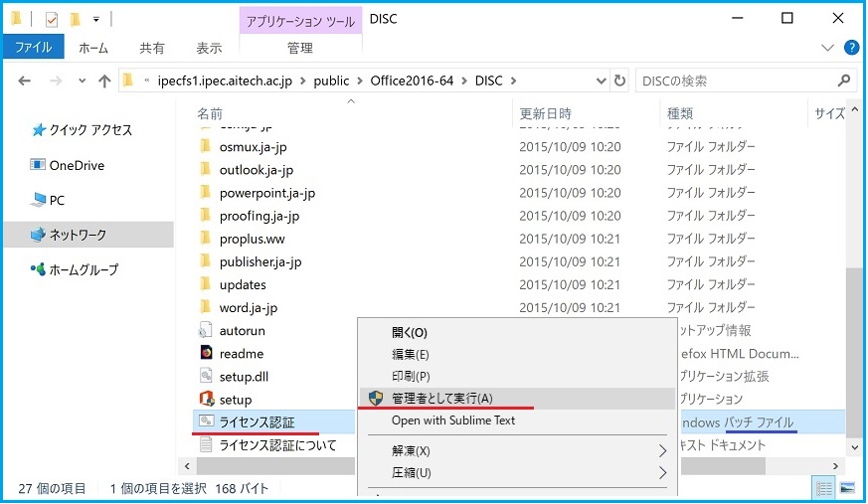The image size is (868, 504).
Task: Click the 2015/10/09 10:21 date for updates
Action: tap(570, 285)
